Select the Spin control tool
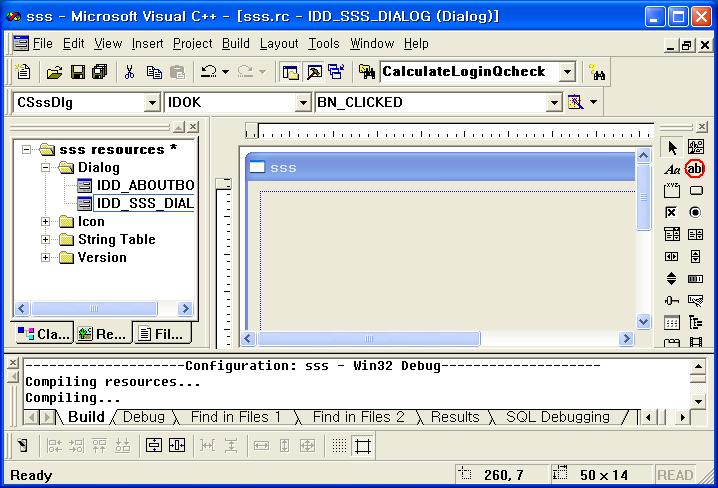 click(672, 278)
